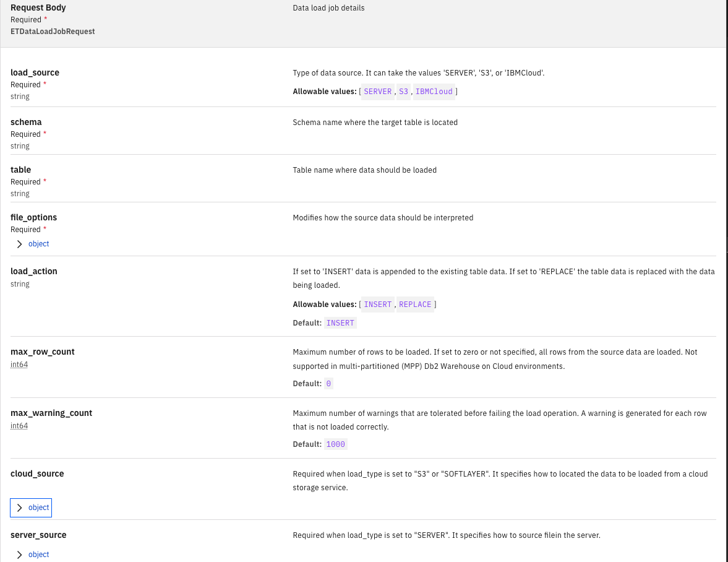Click the file_options object link
The height and width of the screenshot is (562, 728).
38,244
